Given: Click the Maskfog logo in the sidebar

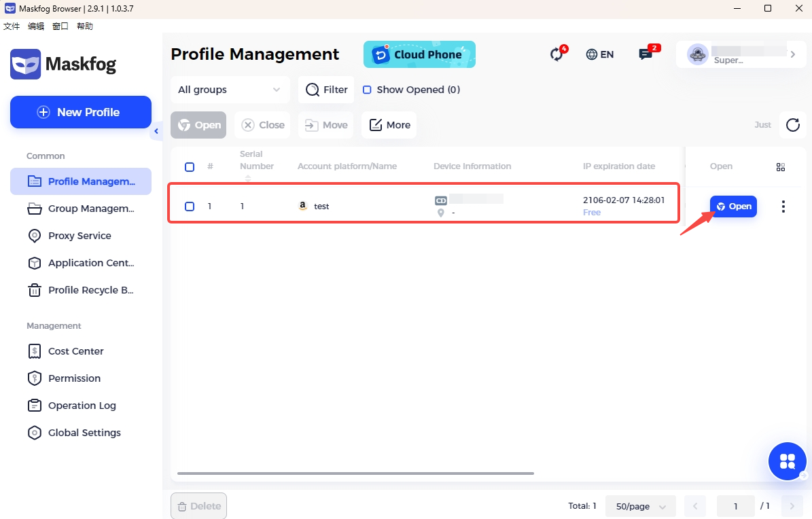Looking at the screenshot, I should 63,65.
